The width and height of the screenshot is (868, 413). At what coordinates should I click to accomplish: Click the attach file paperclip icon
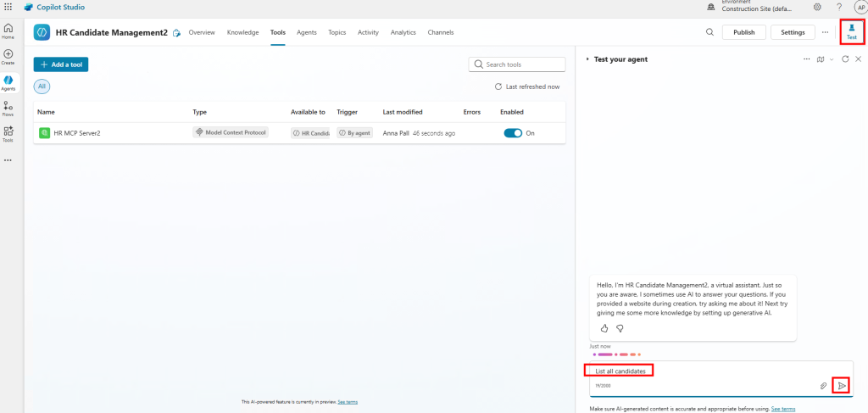coord(823,386)
